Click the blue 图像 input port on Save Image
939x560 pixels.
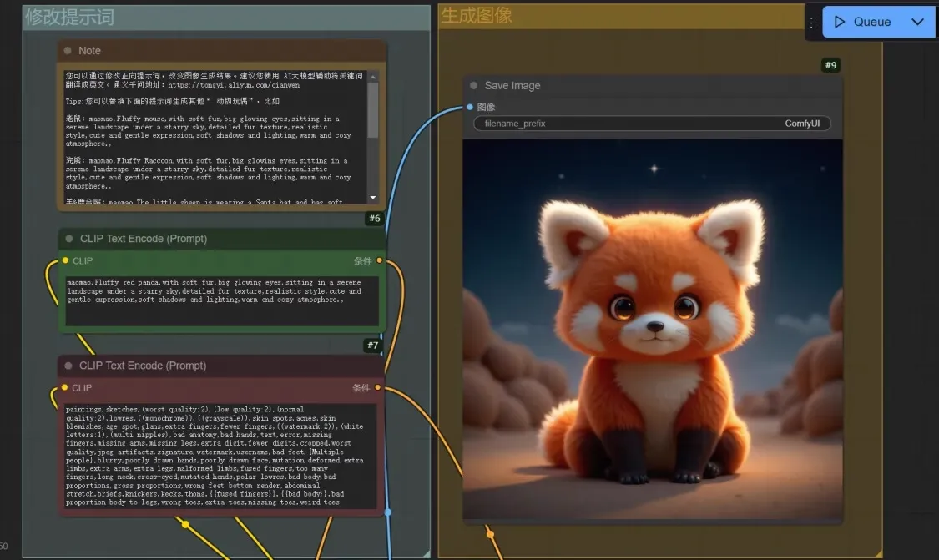[x=470, y=107]
